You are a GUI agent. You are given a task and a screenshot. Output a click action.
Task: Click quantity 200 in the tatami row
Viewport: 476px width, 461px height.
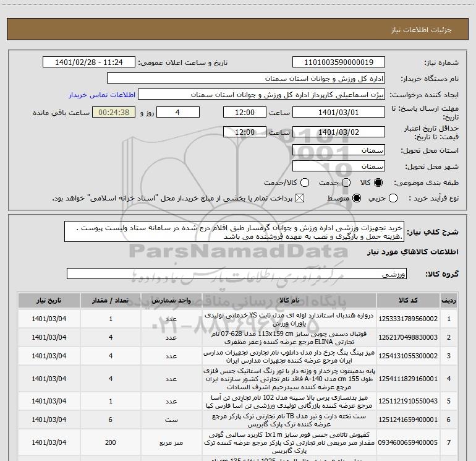[111, 442]
